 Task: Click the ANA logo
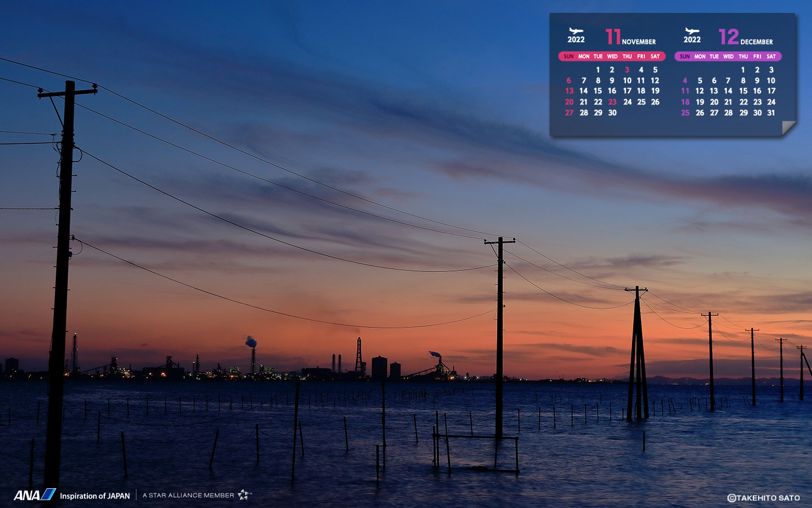click(34, 495)
